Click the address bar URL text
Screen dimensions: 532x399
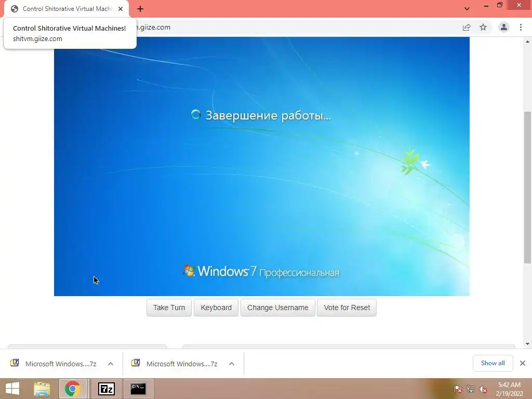tap(154, 27)
